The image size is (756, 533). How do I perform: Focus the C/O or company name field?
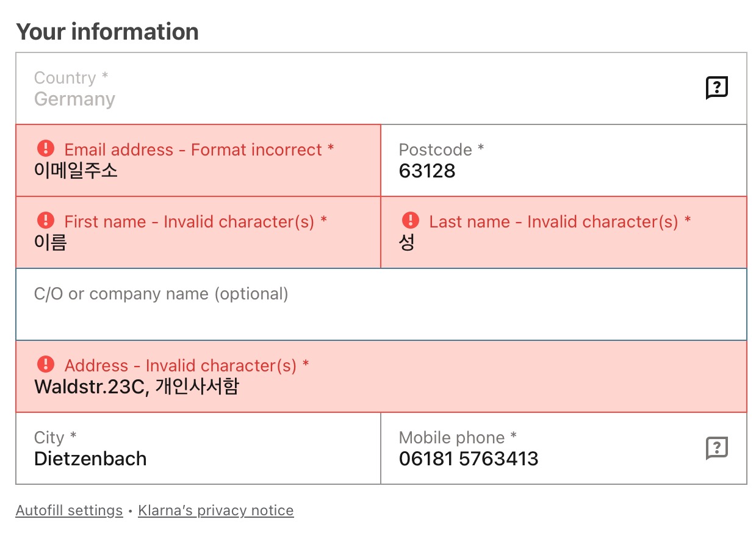click(381, 304)
